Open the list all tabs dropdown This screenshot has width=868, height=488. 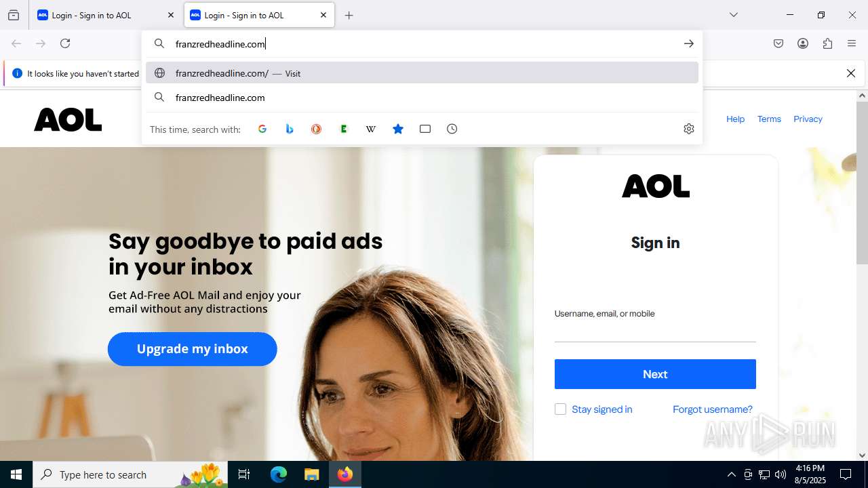click(734, 15)
